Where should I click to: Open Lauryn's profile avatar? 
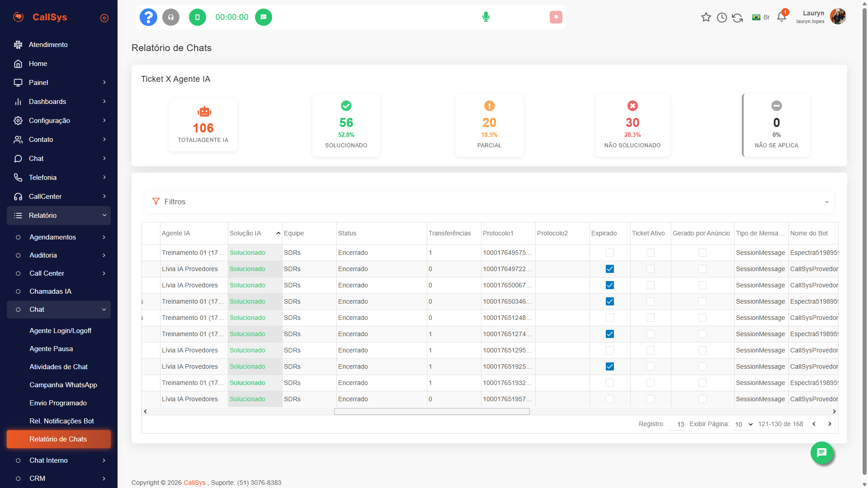[x=838, y=17]
